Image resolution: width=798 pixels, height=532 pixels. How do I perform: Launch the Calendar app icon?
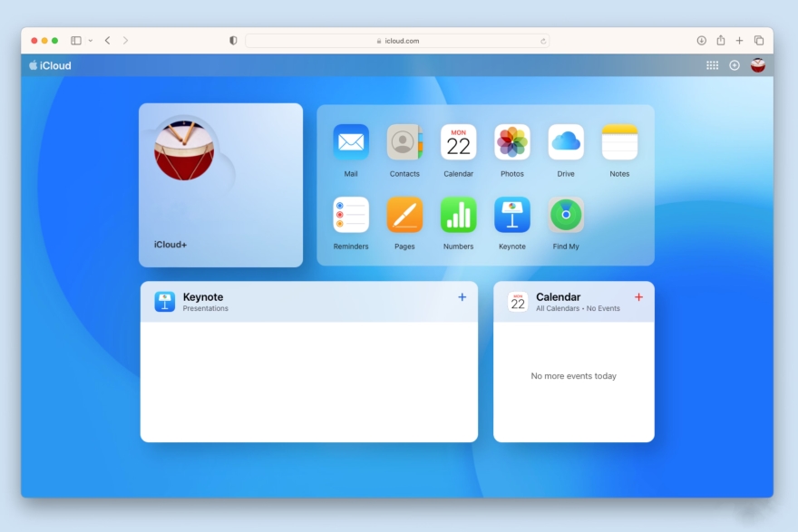(x=458, y=142)
